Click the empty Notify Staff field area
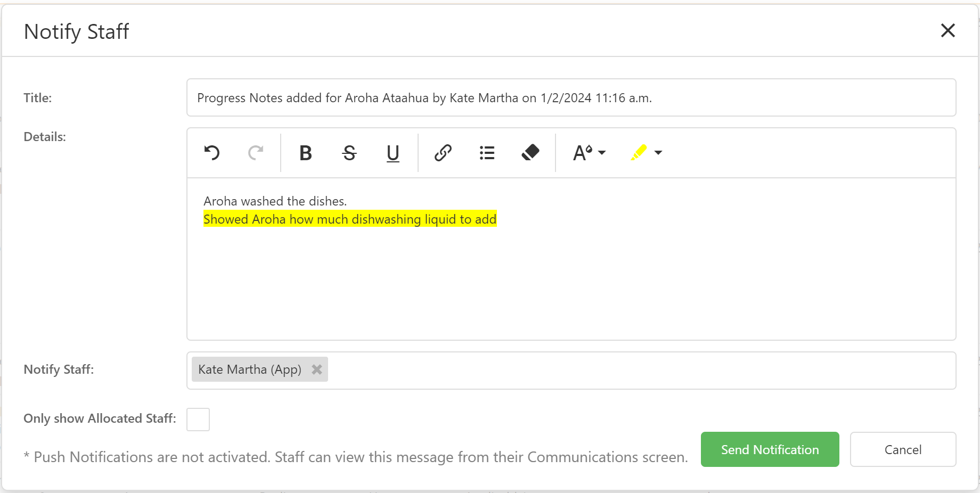Screen dimensions: 980x493 click(639, 371)
